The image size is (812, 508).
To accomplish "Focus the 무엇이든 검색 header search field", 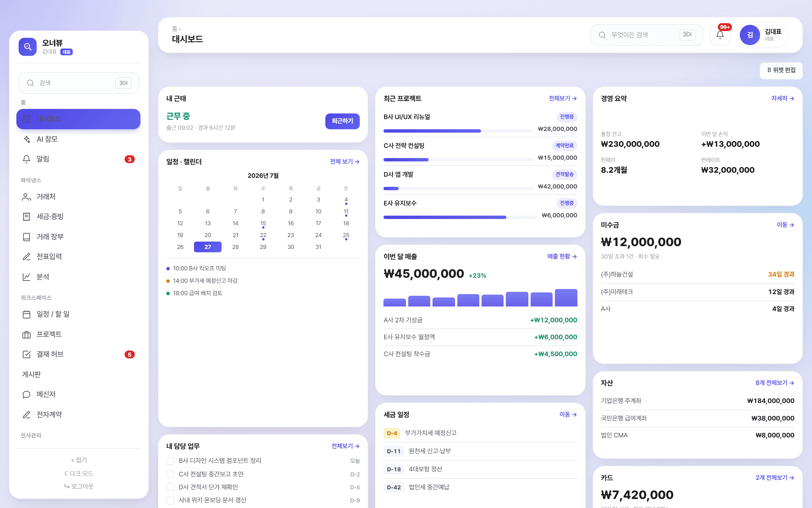I will coord(646,35).
